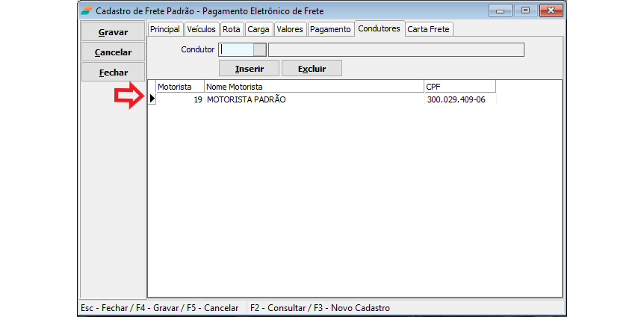Click the Gravar button
Screen dimensions: 644x317
click(x=112, y=32)
